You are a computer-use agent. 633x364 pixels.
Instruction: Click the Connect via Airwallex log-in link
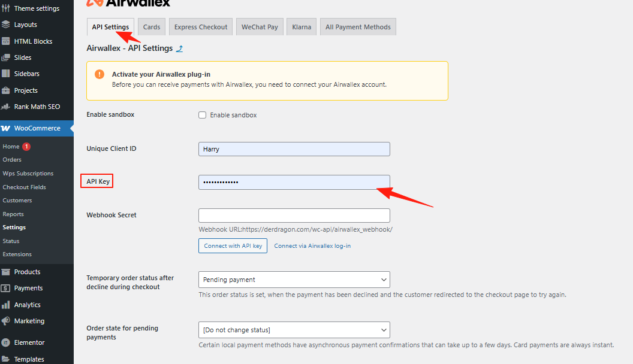[312, 245]
